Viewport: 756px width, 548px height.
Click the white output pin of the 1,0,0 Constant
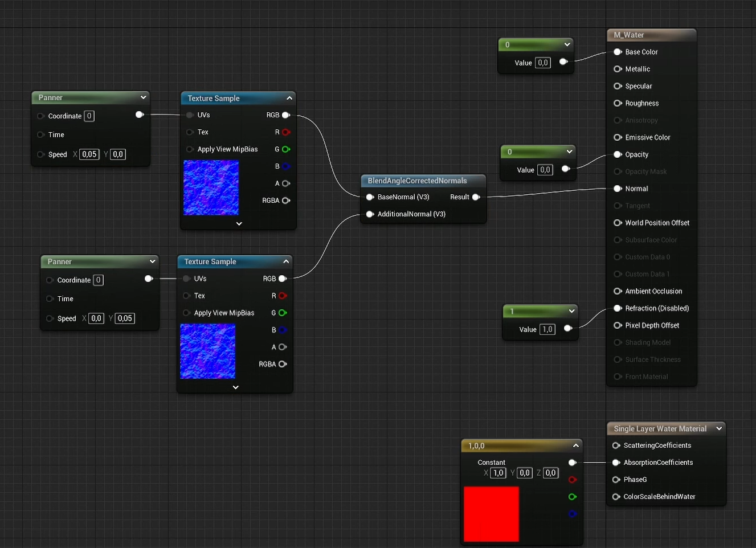[573, 463]
